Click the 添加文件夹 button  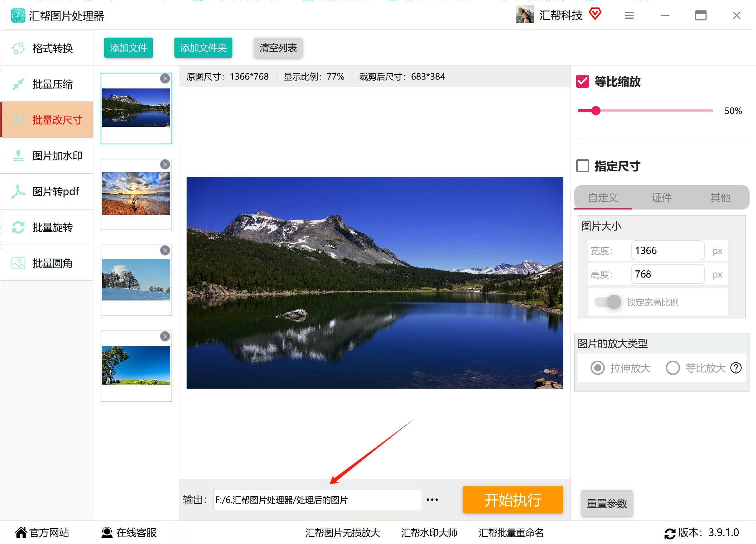[x=203, y=48]
